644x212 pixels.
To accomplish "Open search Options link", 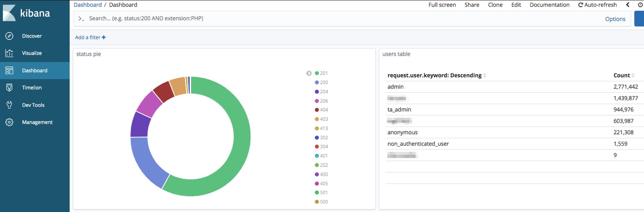I will pyautogui.click(x=615, y=19).
